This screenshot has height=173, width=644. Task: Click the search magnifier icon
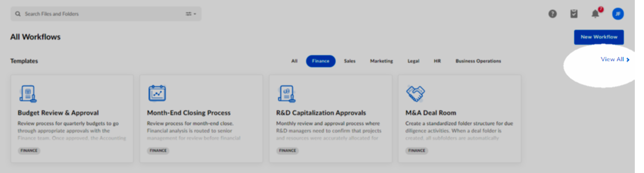click(18, 14)
